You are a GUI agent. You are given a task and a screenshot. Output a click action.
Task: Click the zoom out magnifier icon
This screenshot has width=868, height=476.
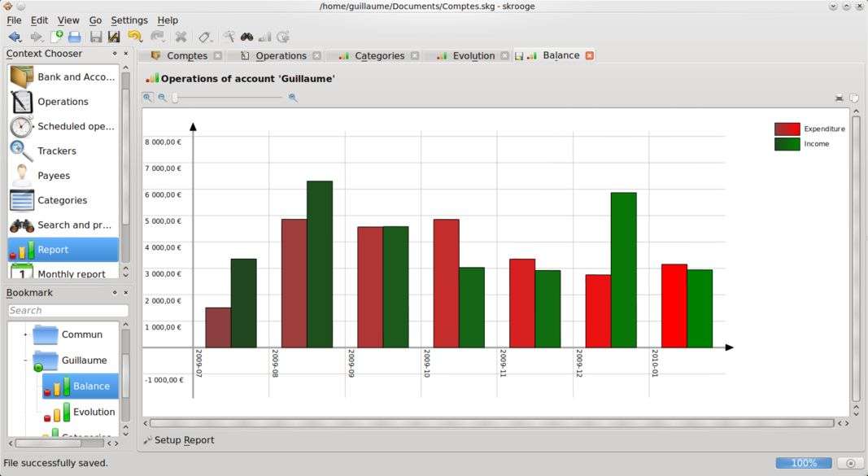[162, 98]
